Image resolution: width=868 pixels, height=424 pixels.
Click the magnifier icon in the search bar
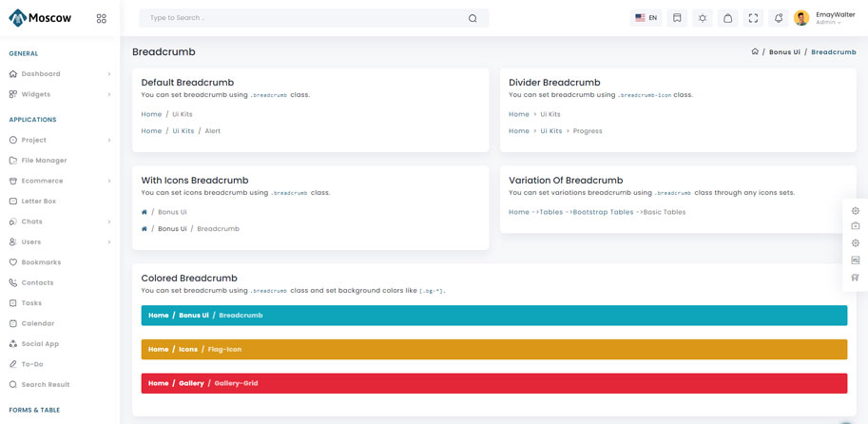[473, 18]
